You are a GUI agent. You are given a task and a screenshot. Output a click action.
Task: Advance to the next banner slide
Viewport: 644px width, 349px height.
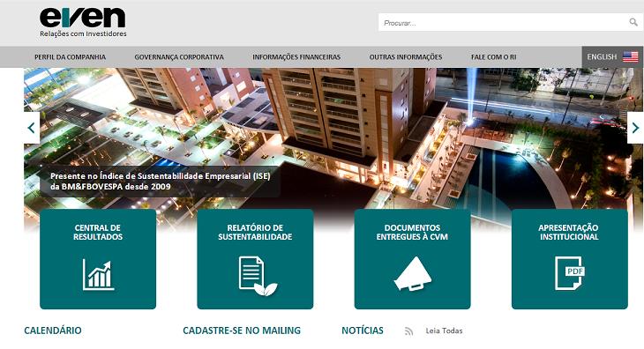[635, 128]
